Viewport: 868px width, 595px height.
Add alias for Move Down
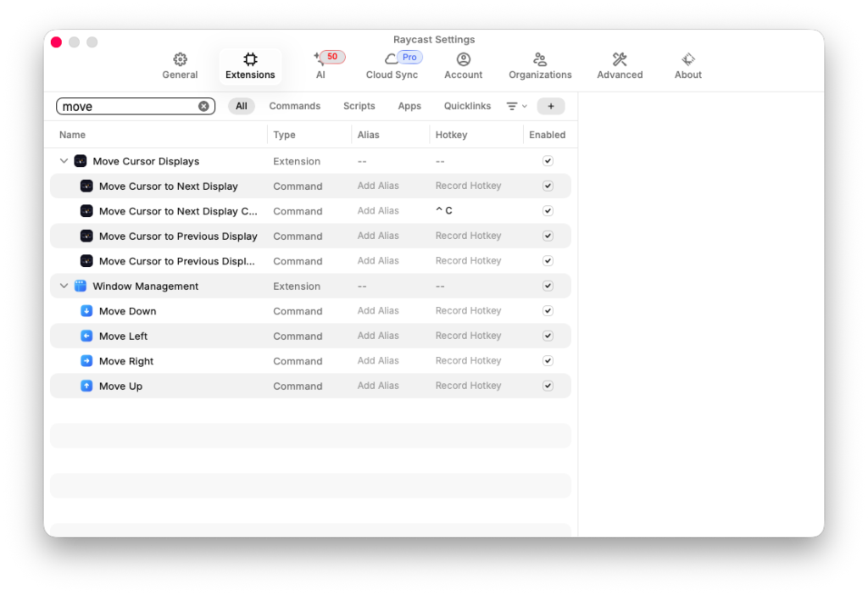378,311
